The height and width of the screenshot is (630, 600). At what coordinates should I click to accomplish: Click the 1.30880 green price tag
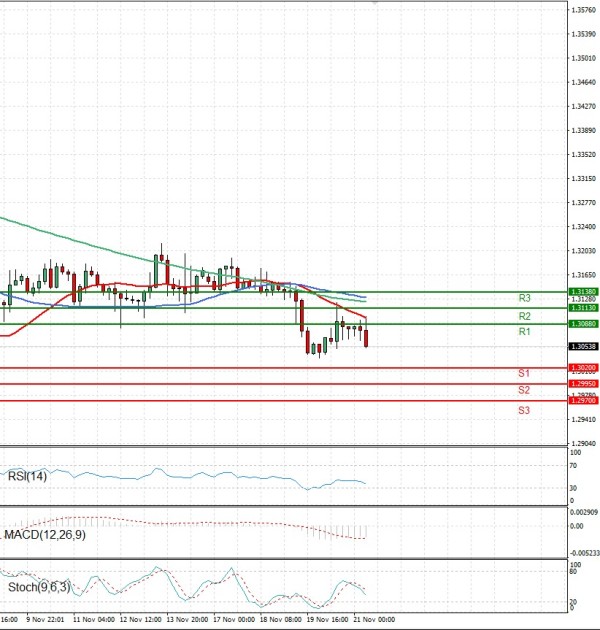pos(583,324)
